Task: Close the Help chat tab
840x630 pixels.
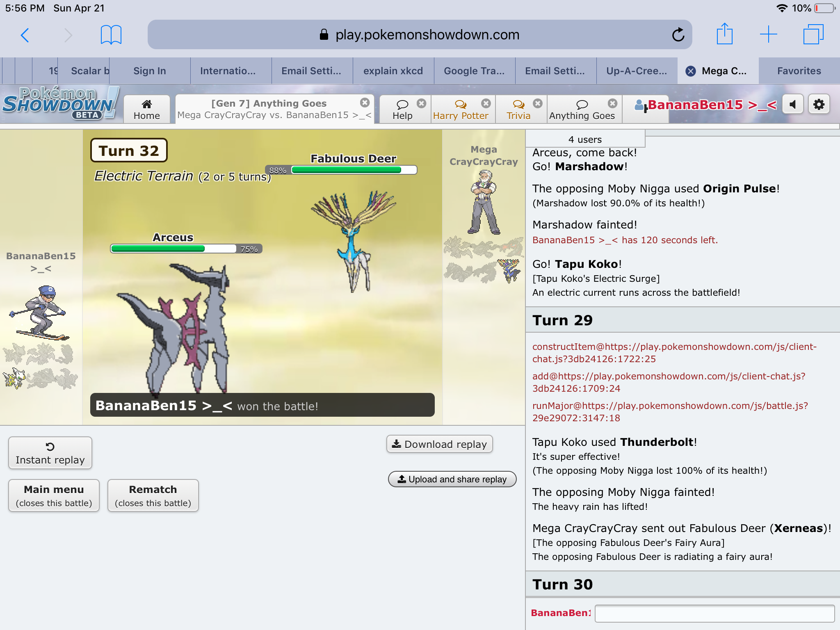Action: [x=421, y=103]
